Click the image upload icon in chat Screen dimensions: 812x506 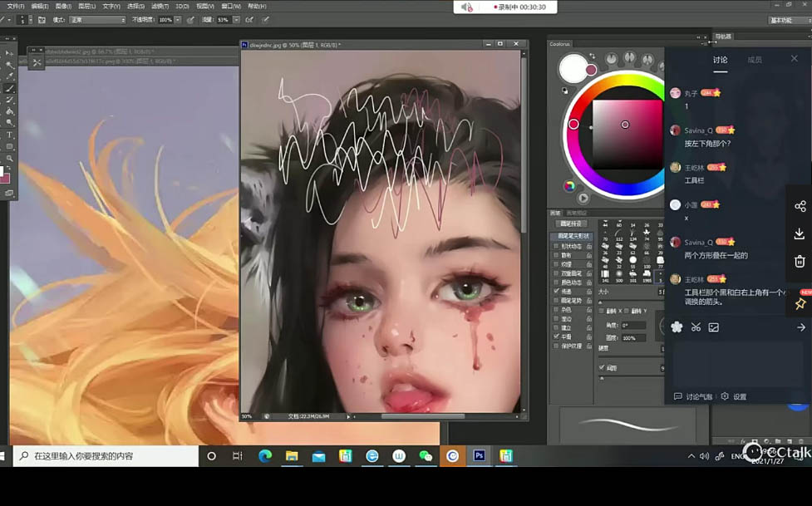coord(714,327)
